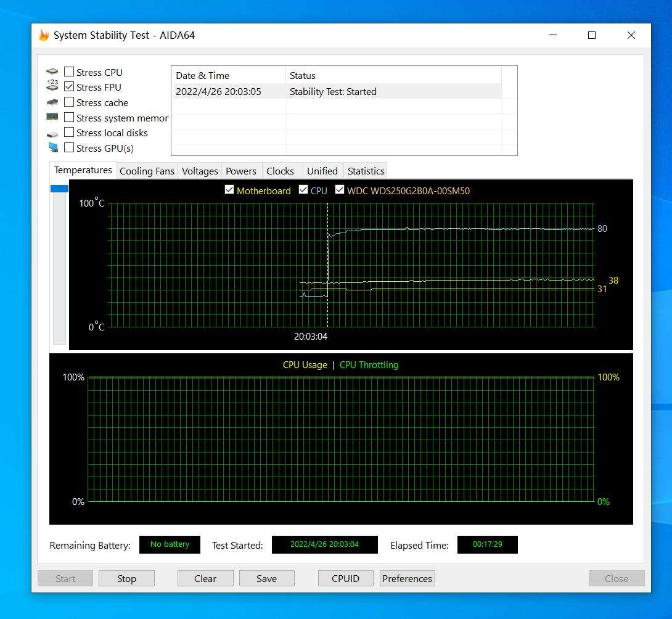Open the Voltages tab
The width and height of the screenshot is (672, 619).
pos(200,171)
